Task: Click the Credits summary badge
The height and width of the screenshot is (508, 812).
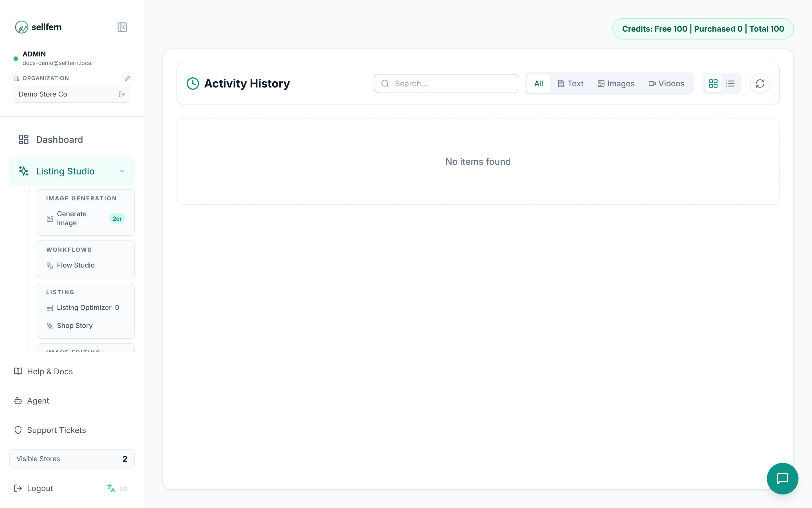Action: click(x=703, y=29)
